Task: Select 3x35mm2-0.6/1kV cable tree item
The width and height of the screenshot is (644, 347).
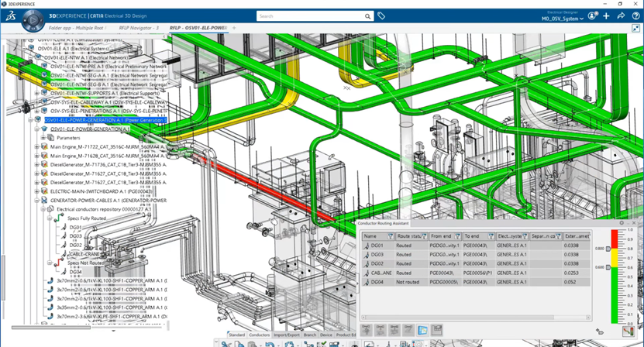Action: tap(111, 307)
